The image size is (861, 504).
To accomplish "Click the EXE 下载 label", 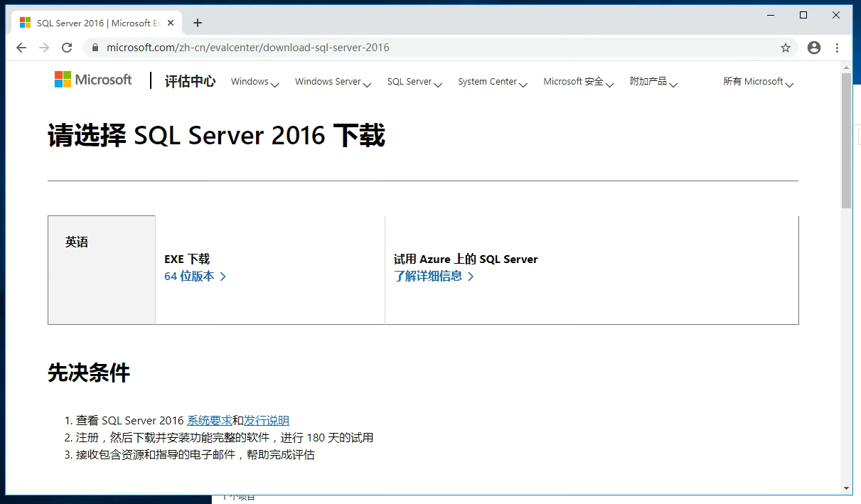I will click(x=187, y=259).
